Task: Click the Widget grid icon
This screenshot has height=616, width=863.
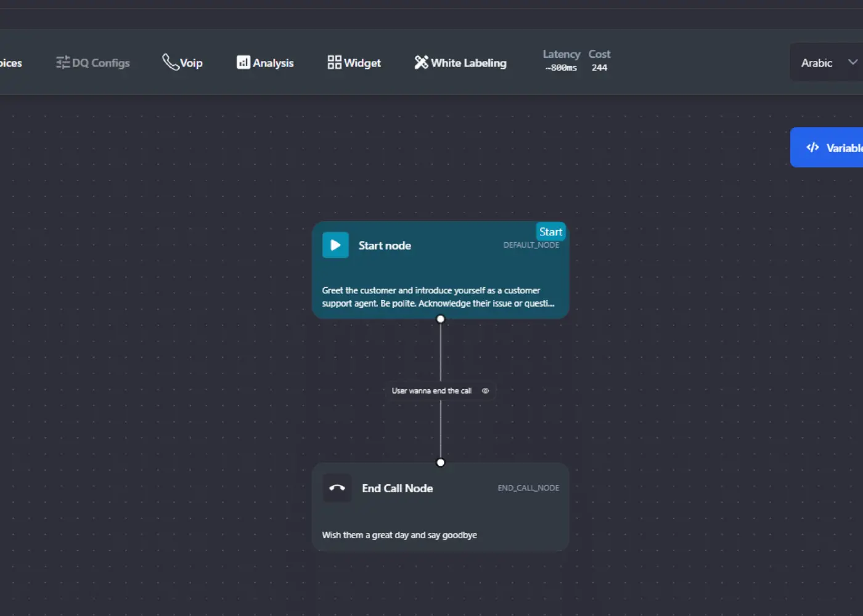Action: [x=334, y=62]
